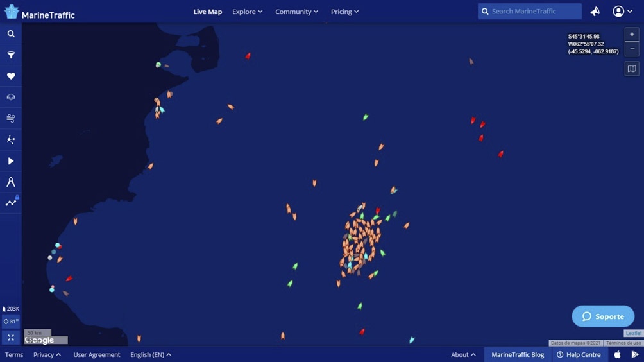This screenshot has height=362, width=644.
Task: Zoom in with the plus button
Action: (x=632, y=35)
